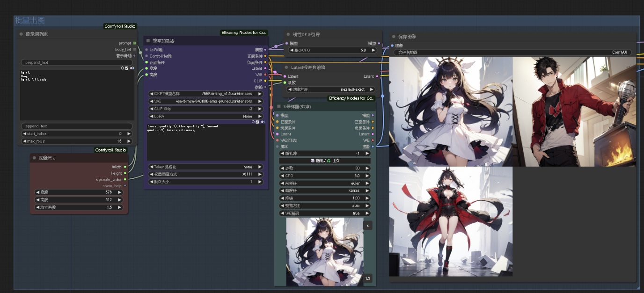Click the 1/3 preview image counter
Image resolution: width=644 pixels, height=293 pixels.
coord(368,278)
